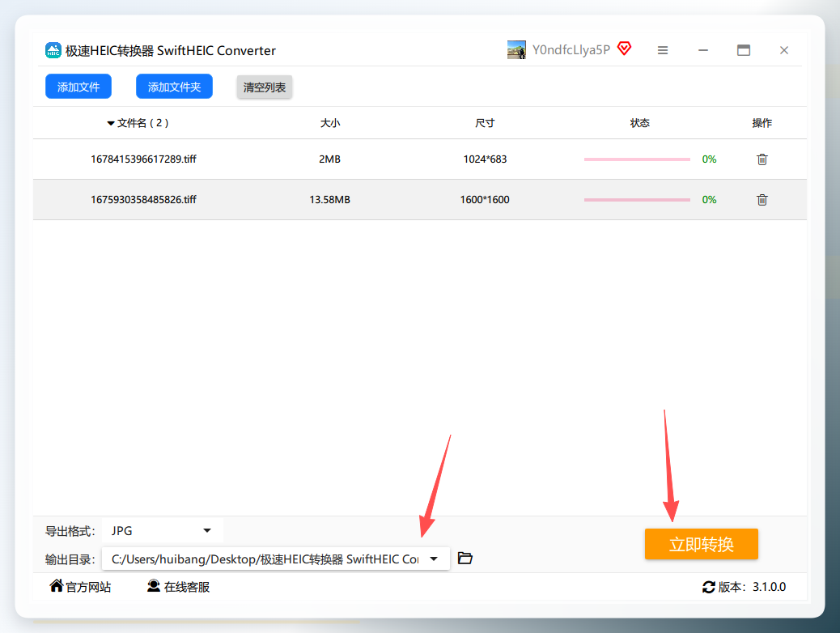Browse output folder with folder icon

[x=465, y=559]
